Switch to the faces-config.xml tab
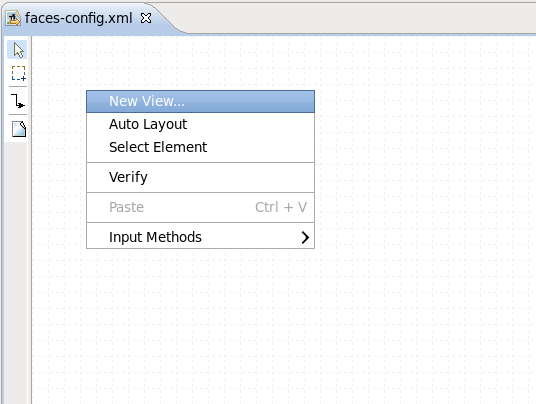The width and height of the screenshot is (536, 404). point(78,18)
